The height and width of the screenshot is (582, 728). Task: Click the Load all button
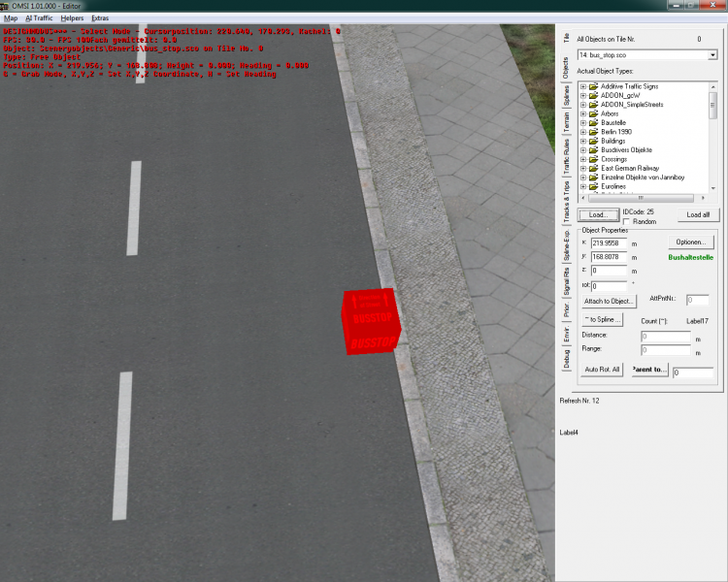[x=698, y=215]
